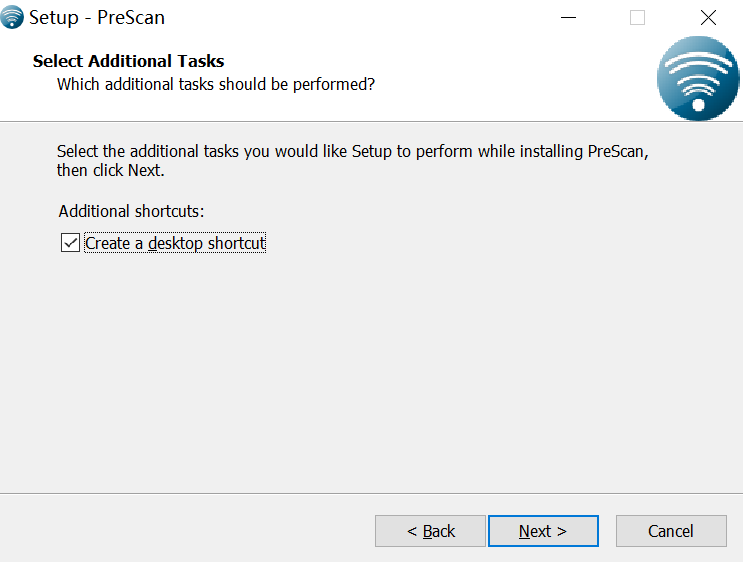Click the disabled maximize window box
The image size is (743, 562).
pyautogui.click(x=637, y=18)
